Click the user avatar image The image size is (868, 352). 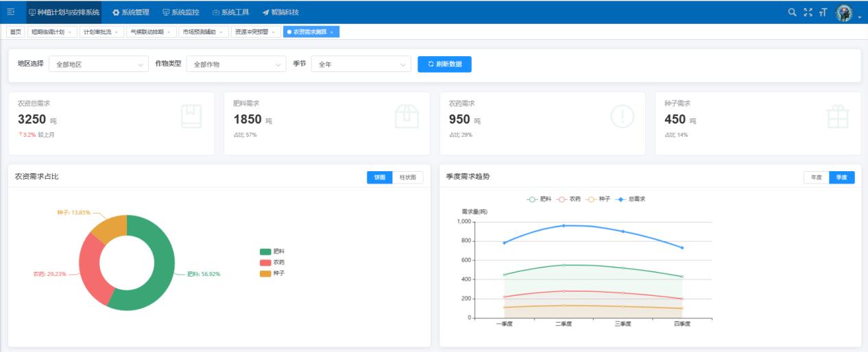coord(844,13)
